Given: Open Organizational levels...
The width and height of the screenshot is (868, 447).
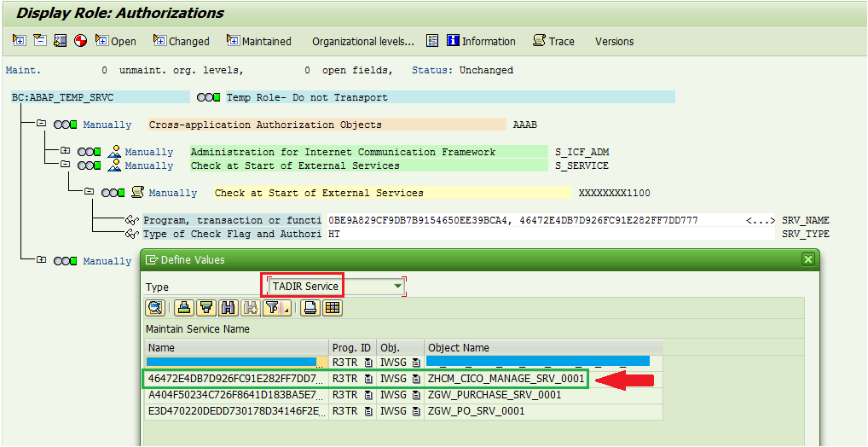Looking at the screenshot, I should tap(362, 42).
